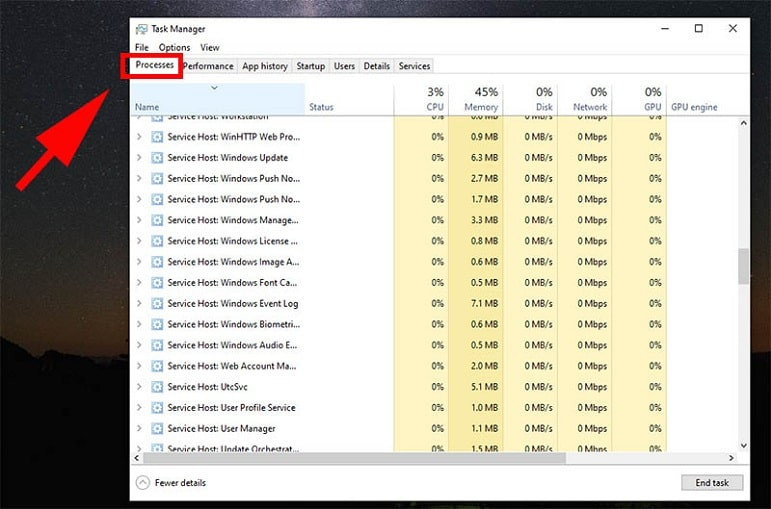Screen dimensions: 771x509
Task: Click the horizontal scrollbar right arrow
Action: (732, 458)
